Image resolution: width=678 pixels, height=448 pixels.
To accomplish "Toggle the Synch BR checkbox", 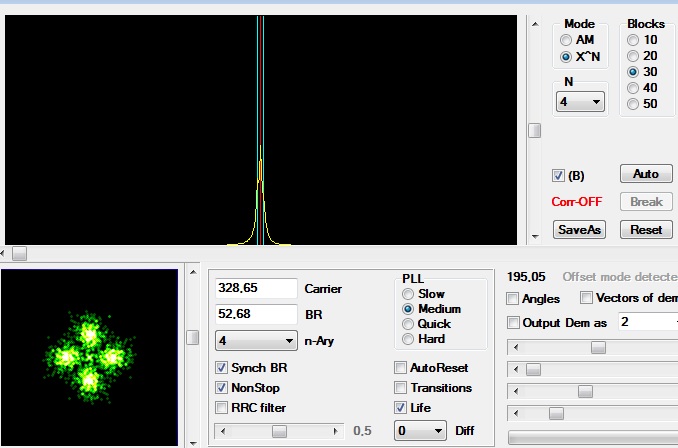I will [x=221, y=368].
